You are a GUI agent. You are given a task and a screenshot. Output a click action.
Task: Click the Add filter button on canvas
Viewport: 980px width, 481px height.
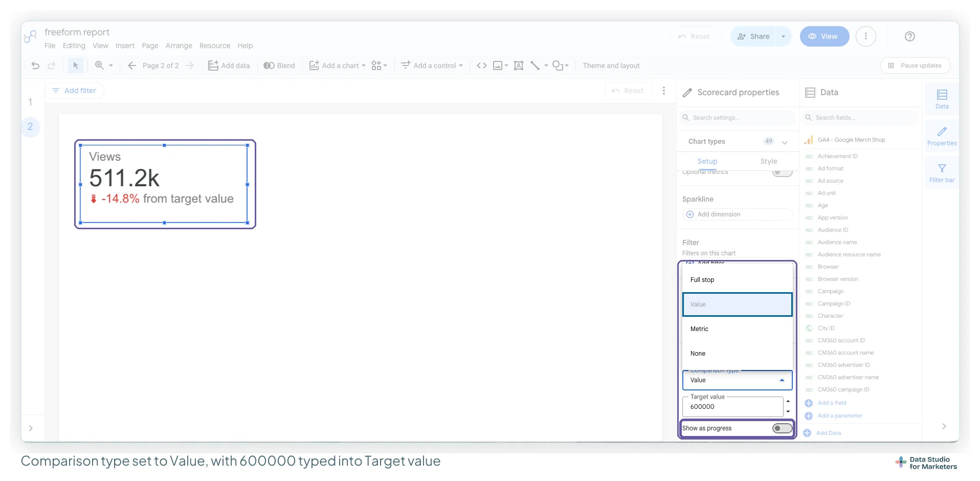coord(75,91)
